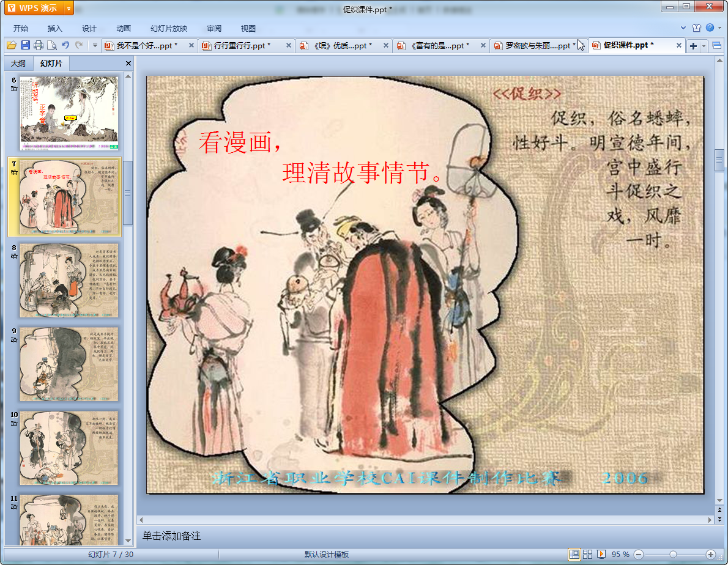Close the 我不是个好...ppt tab
The height and width of the screenshot is (565, 728).
tap(191, 45)
